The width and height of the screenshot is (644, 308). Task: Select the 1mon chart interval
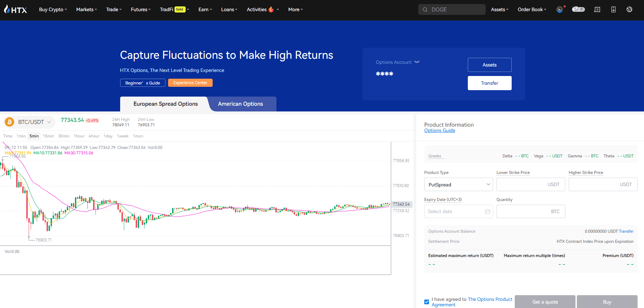tap(138, 136)
